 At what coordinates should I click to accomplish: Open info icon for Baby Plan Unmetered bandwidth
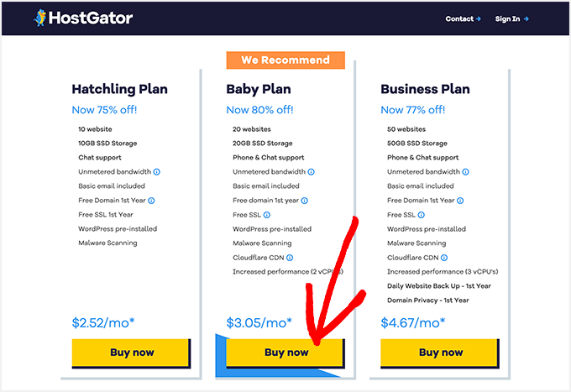312,172
